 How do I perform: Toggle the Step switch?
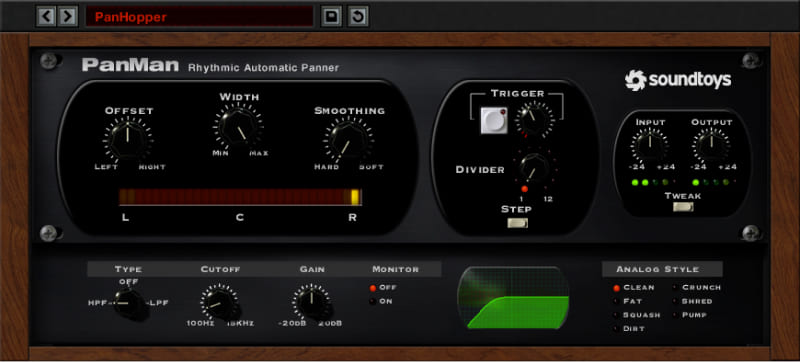click(x=517, y=223)
